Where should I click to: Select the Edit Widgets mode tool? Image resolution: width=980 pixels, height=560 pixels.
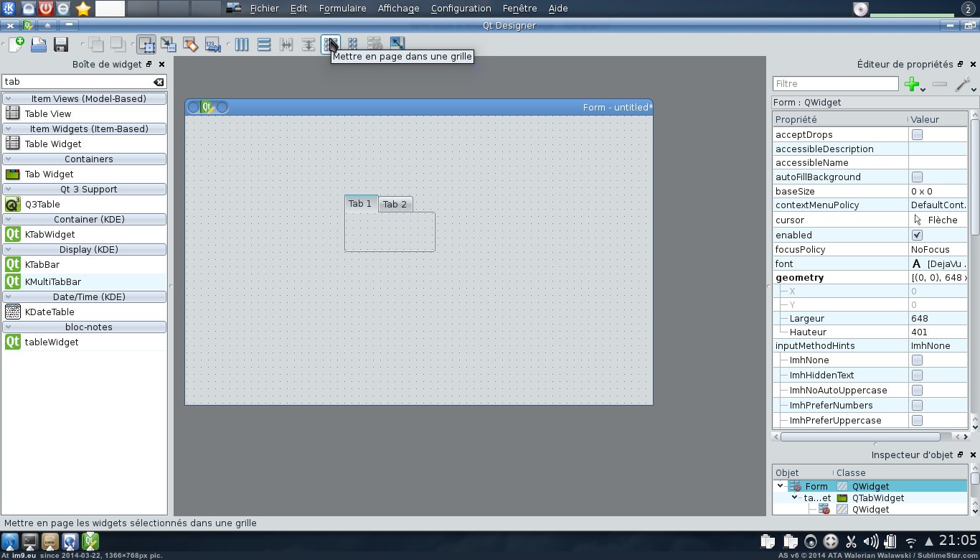tap(146, 45)
